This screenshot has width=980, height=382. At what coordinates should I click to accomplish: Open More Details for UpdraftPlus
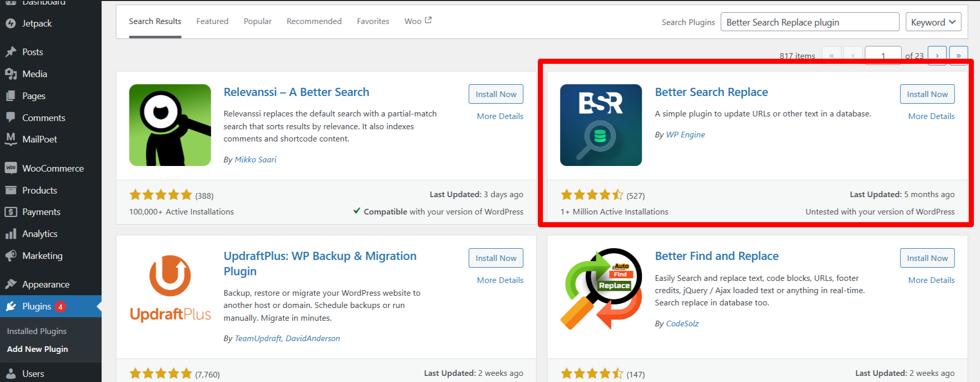pos(500,280)
